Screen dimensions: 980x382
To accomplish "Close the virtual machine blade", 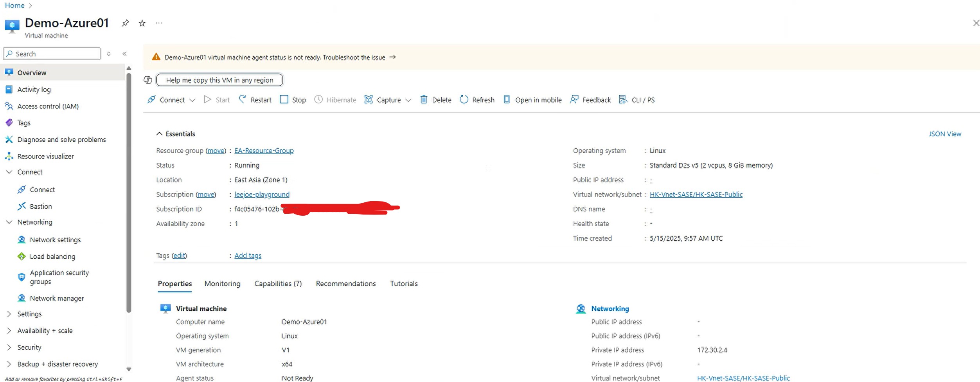I will click(x=976, y=23).
